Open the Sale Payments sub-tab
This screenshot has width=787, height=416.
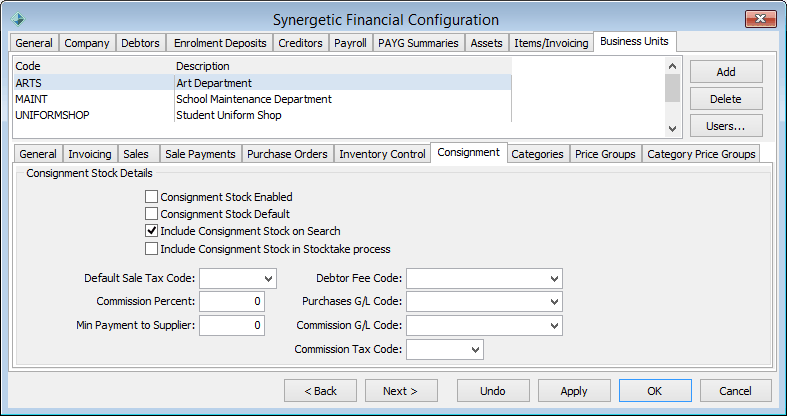[x=200, y=154]
